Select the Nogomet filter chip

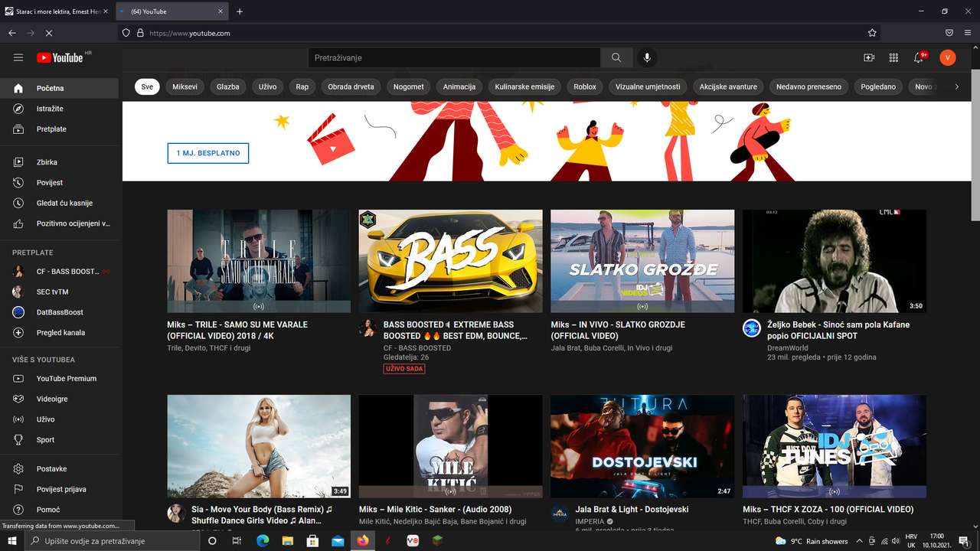coord(409,86)
